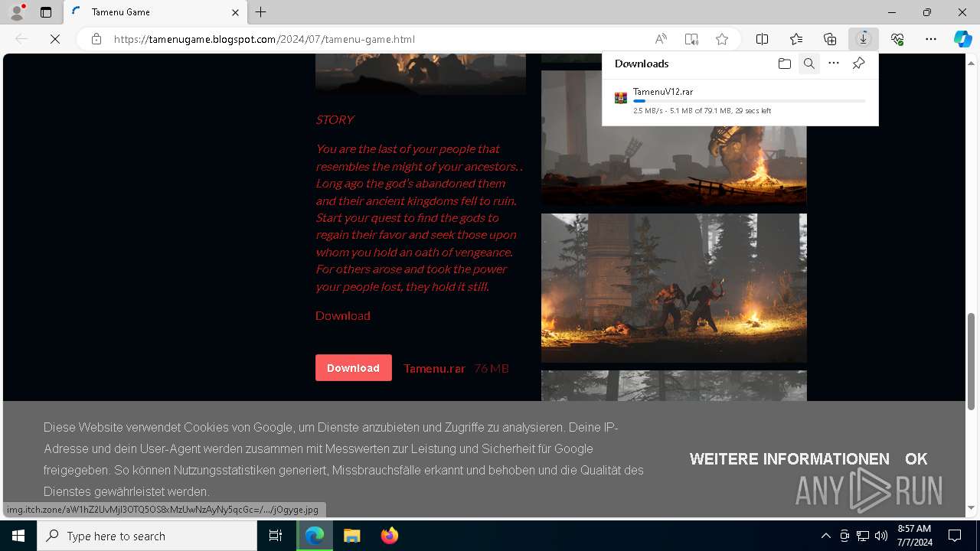980x551 pixels.
Task: Click the taskbar search box
Action: pos(147,536)
